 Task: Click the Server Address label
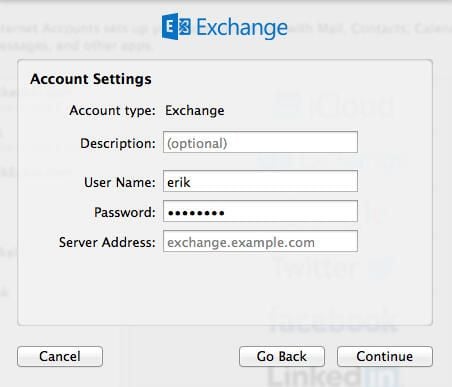coord(107,242)
